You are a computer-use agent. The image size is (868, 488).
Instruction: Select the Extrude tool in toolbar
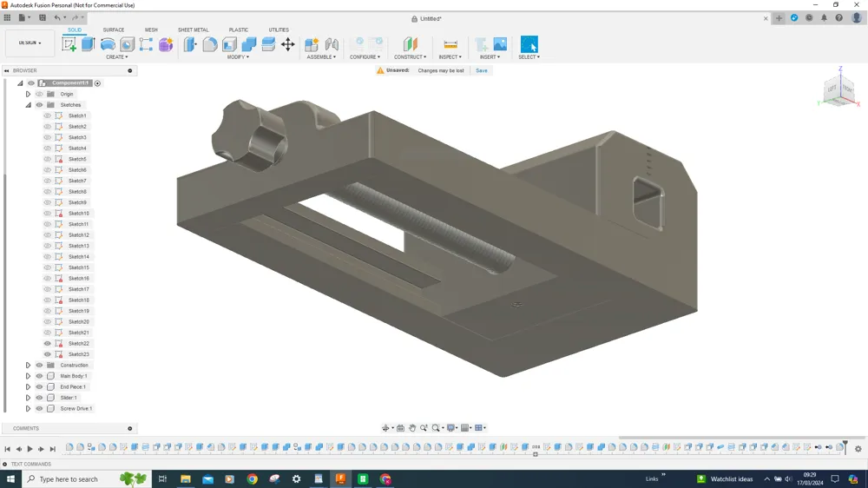pos(88,44)
